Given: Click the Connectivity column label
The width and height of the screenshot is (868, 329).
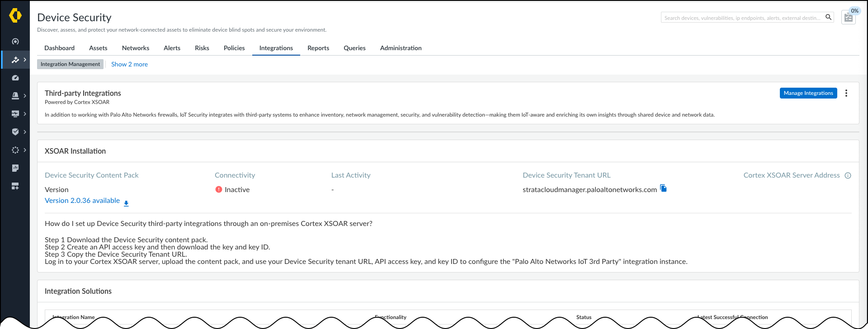Looking at the screenshot, I should click(x=235, y=175).
